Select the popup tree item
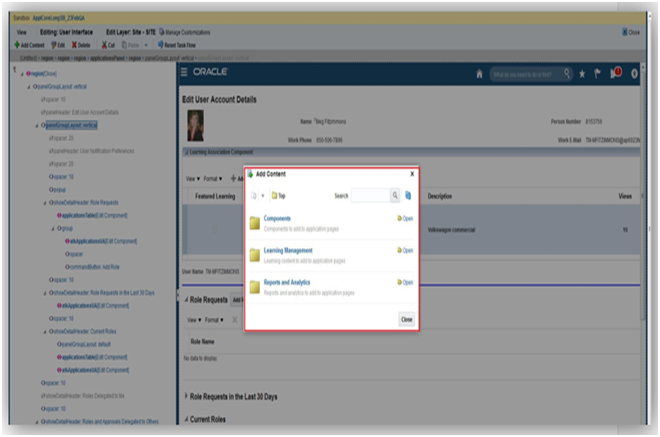660x437 pixels. click(57, 189)
